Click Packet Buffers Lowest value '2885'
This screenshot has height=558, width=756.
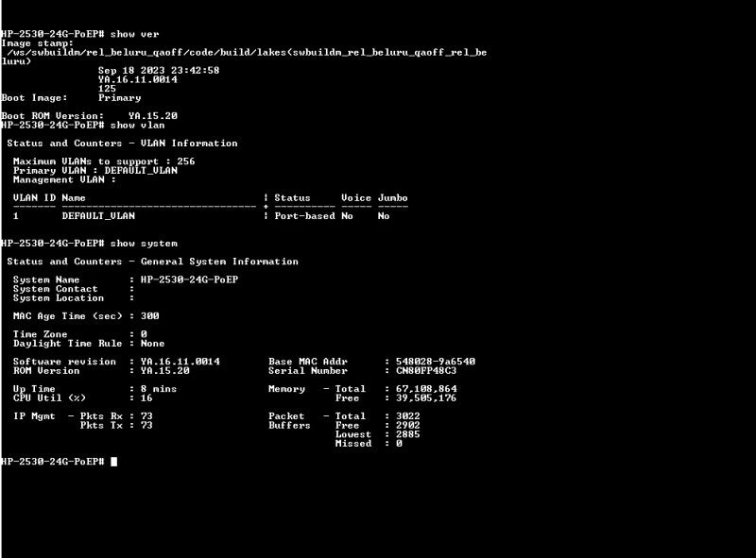408,434
